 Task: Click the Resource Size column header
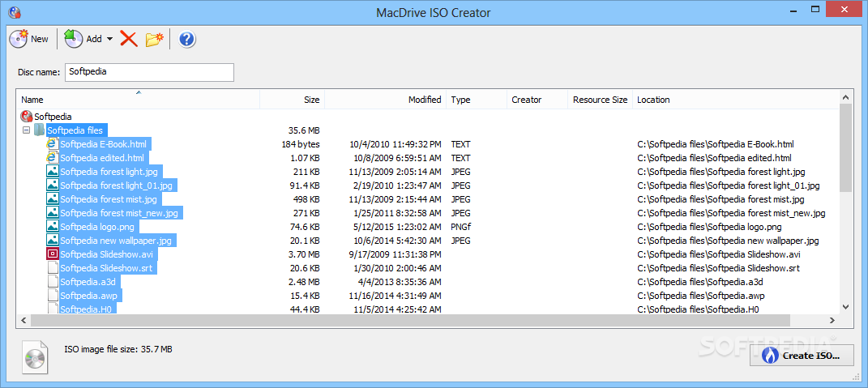tap(600, 100)
